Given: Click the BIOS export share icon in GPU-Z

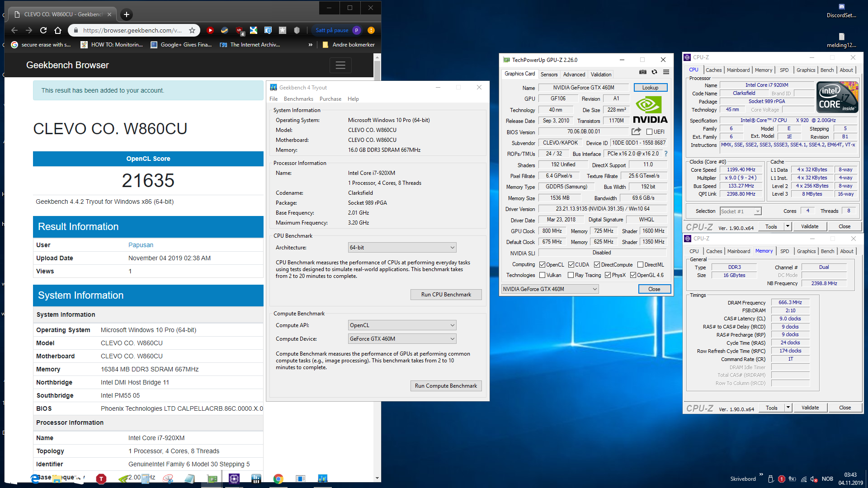Looking at the screenshot, I should [x=636, y=131].
